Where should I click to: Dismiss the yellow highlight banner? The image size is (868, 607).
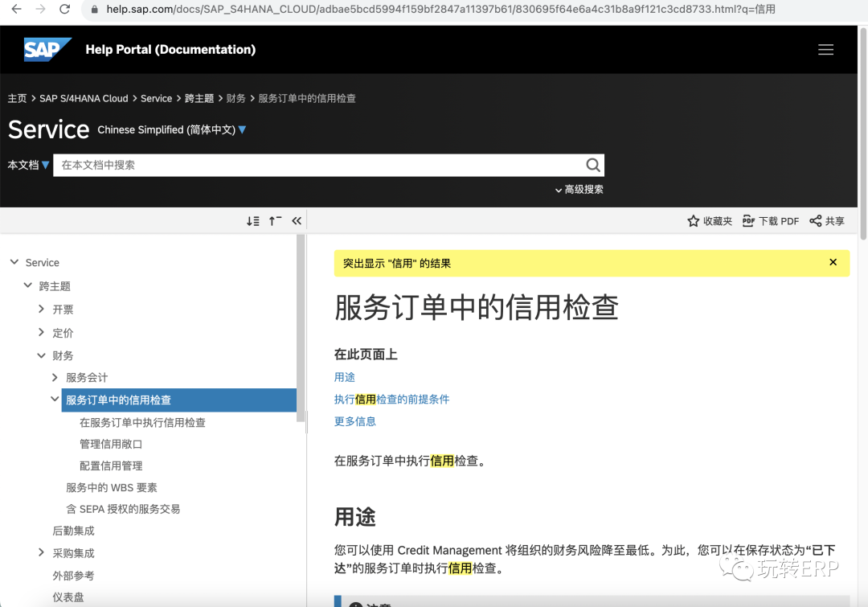coord(833,263)
